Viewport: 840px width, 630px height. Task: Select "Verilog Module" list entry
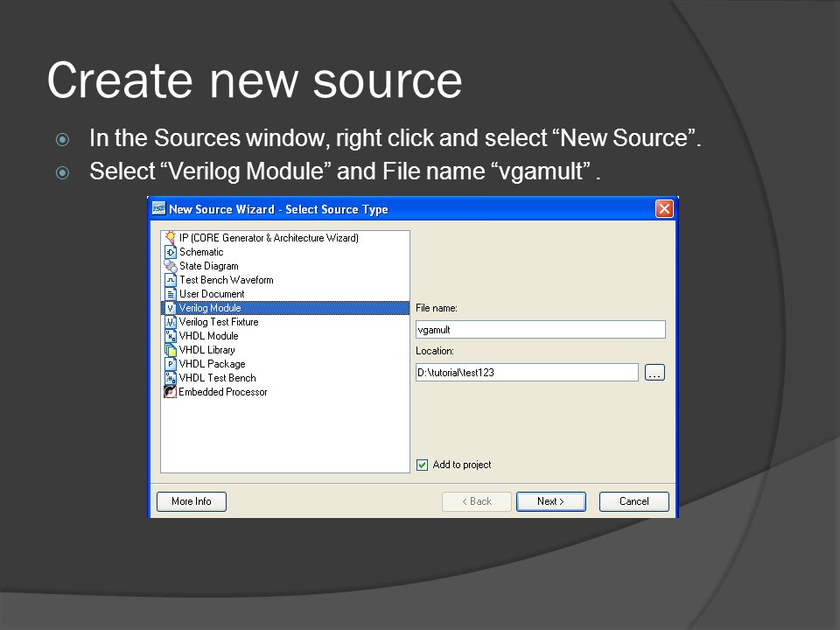[285, 308]
